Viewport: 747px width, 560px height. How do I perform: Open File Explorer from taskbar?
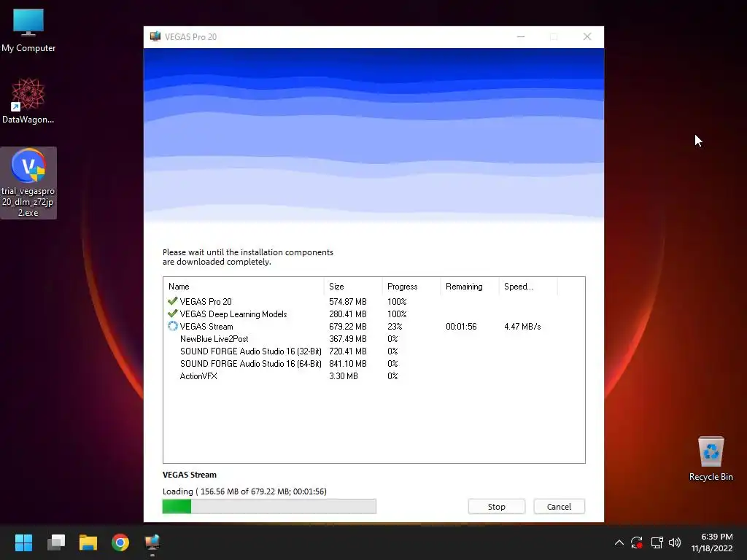coord(88,542)
